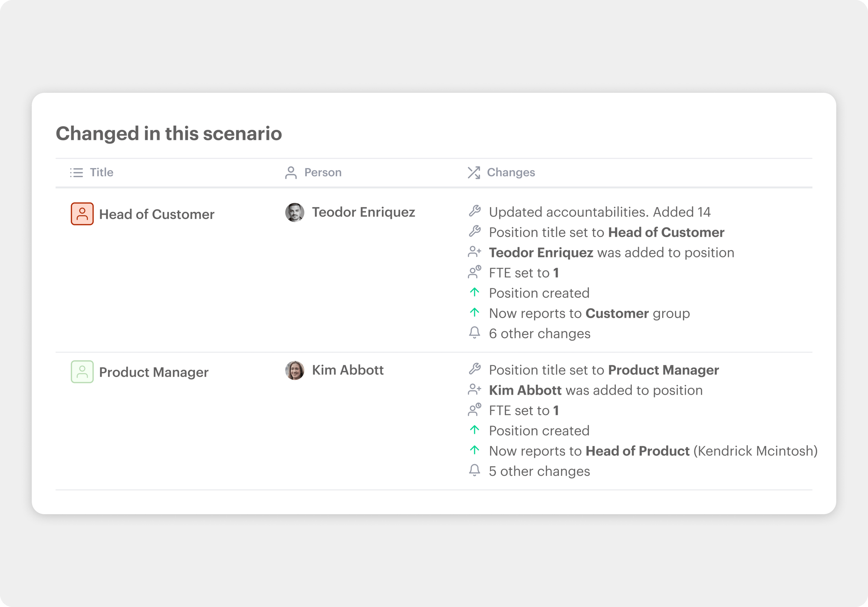Expand the 6 other changes entry
Screen dimensions: 868x607
click(539, 333)
